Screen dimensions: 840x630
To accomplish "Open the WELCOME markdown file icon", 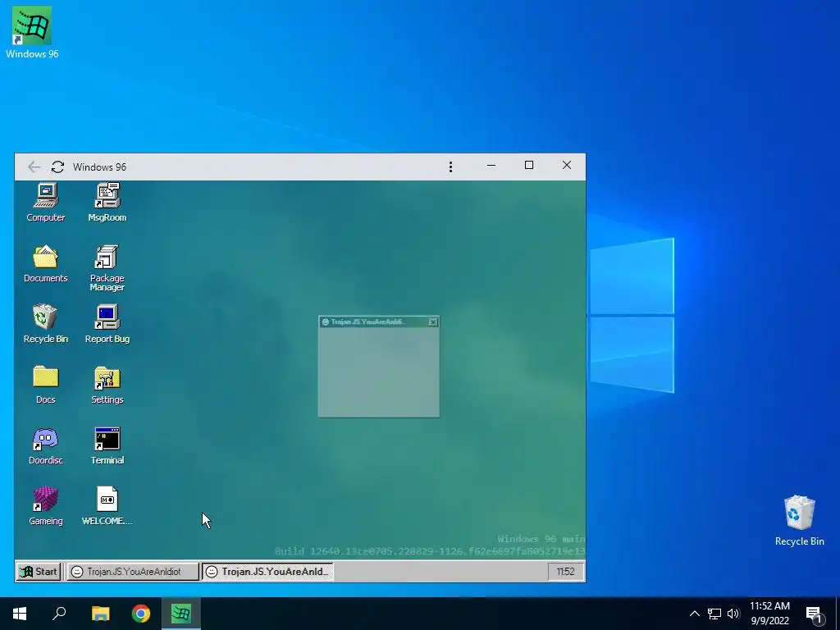I will pyautogui.click(x=107, y=505).
